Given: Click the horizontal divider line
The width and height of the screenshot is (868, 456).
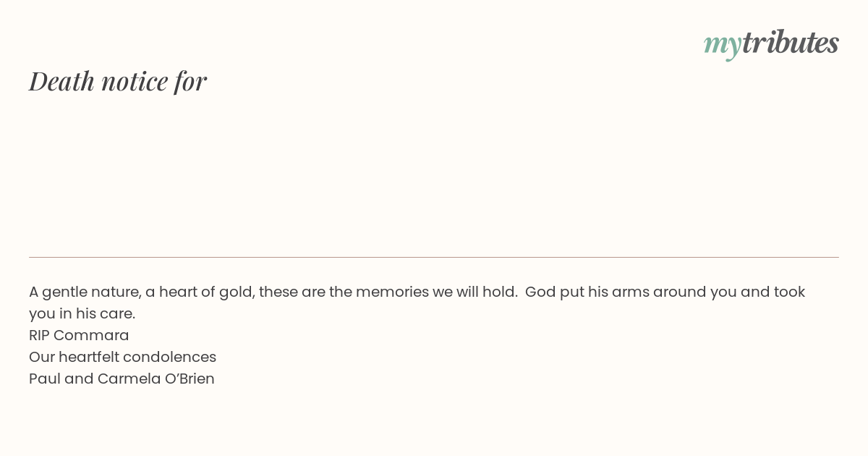Looking at the screenshot, I should 434,257.
